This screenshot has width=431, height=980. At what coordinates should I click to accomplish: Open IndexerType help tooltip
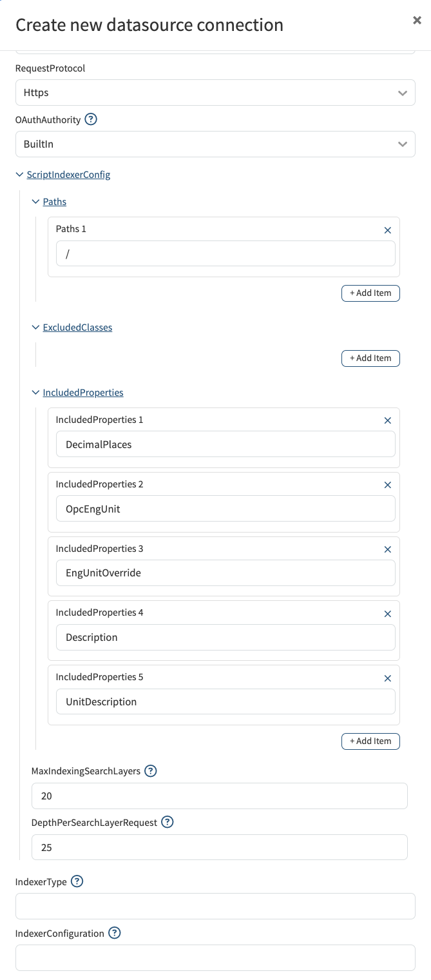pos(77,881)
